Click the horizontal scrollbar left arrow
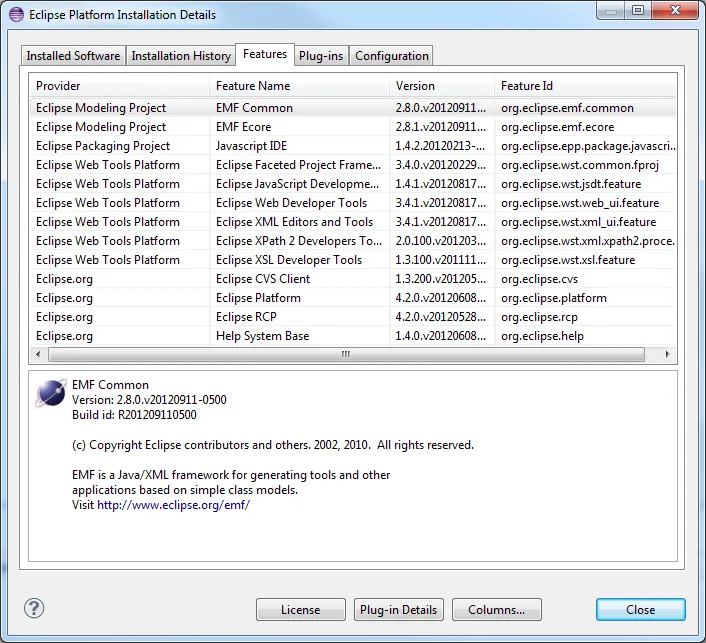 [38, 354]
